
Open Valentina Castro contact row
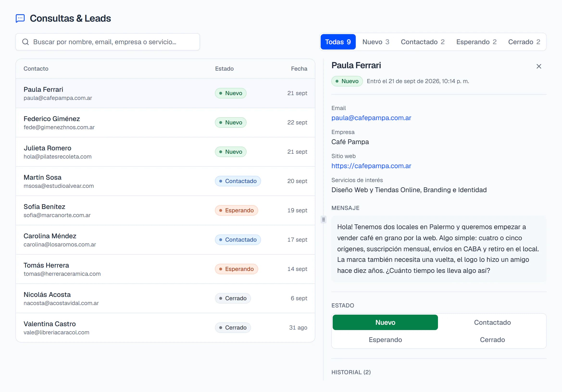click(x=165, y=328)
